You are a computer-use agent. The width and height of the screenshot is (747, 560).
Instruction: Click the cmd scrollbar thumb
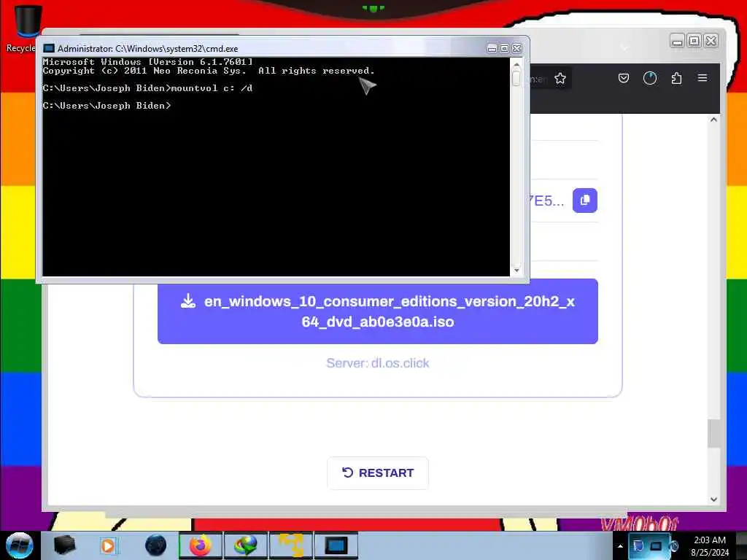point(516,78)
